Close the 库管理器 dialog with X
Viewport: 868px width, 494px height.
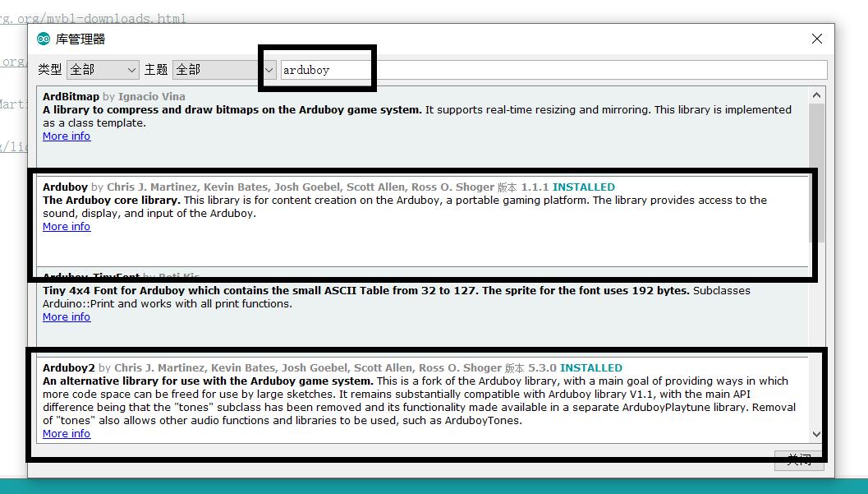(816, 39)
